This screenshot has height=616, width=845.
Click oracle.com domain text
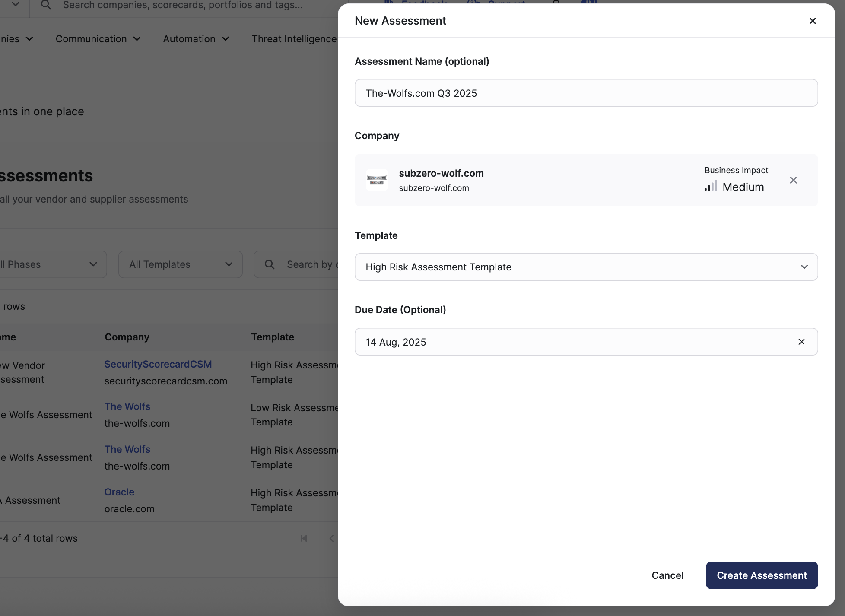(x=130, y=509)
